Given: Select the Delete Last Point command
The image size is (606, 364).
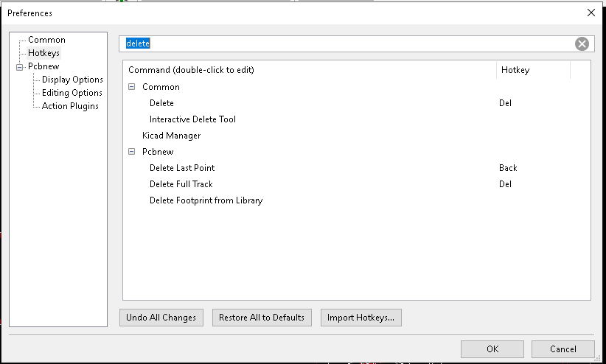Looking at the screenshot, I should 357,168.
